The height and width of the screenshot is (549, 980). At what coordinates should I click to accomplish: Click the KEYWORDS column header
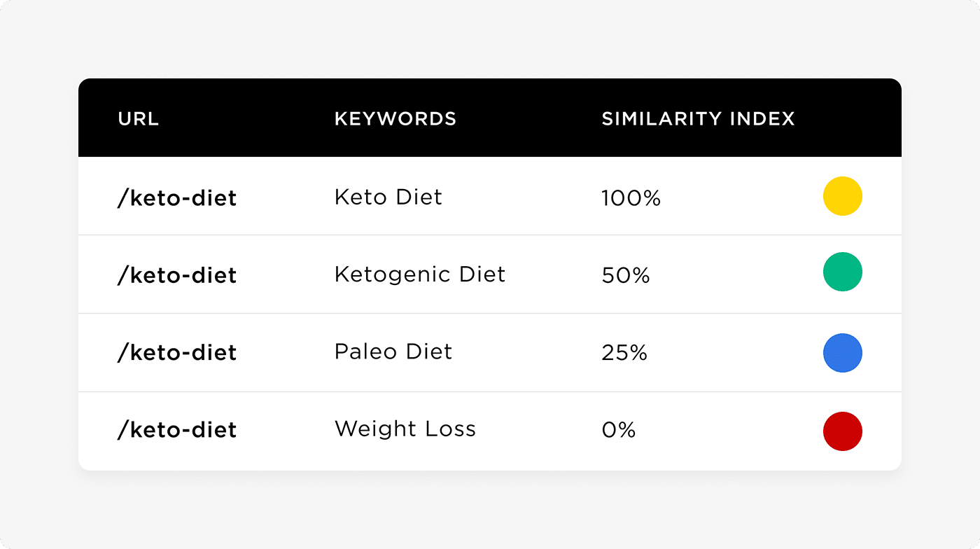[395, 119]
